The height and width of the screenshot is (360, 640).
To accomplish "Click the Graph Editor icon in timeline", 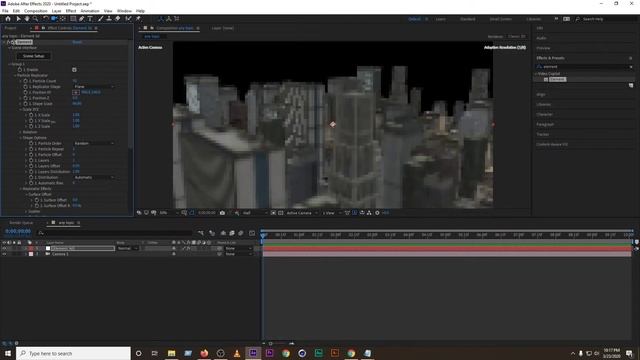I will 252,233.
